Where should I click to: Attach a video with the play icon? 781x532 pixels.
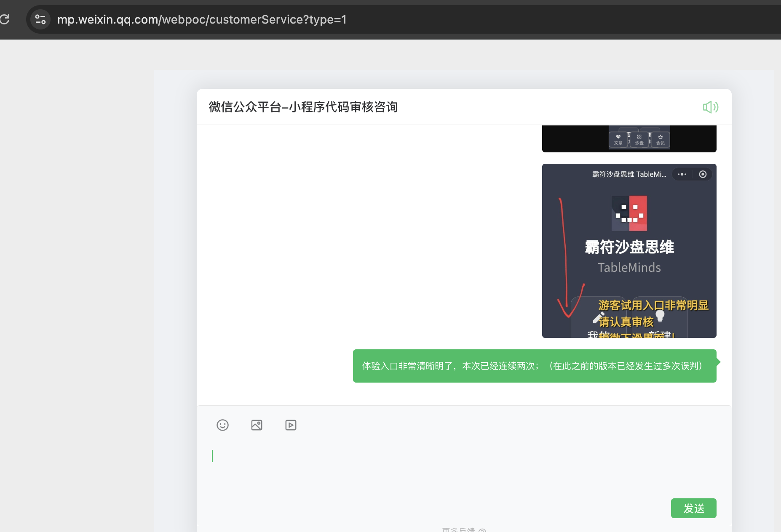(x=291, y=425)
